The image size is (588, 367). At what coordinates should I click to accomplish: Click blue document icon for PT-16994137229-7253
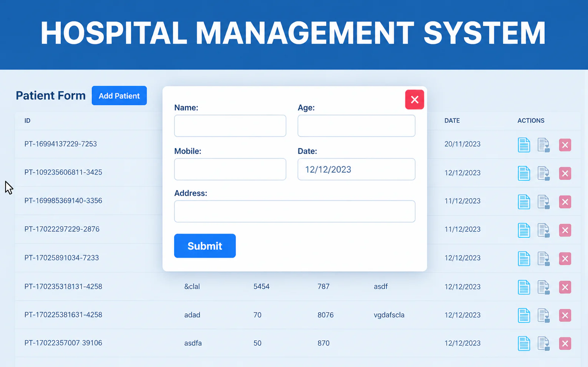[524, 145]
